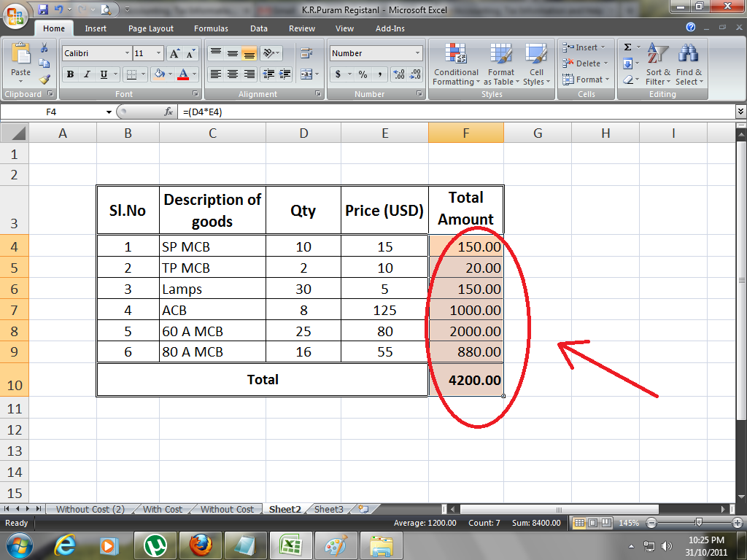Toggle bold formatting
This screenshot has width=747, height=560.
(70, 74)
